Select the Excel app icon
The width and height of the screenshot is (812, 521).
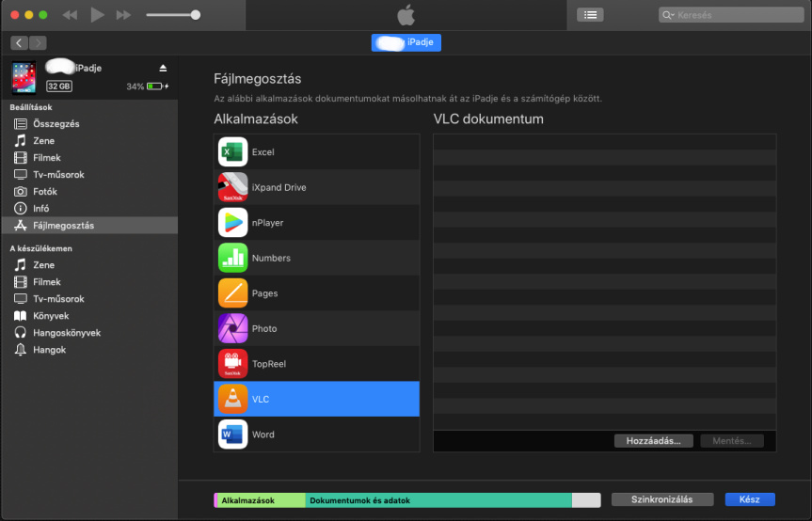tap(232, 152)
